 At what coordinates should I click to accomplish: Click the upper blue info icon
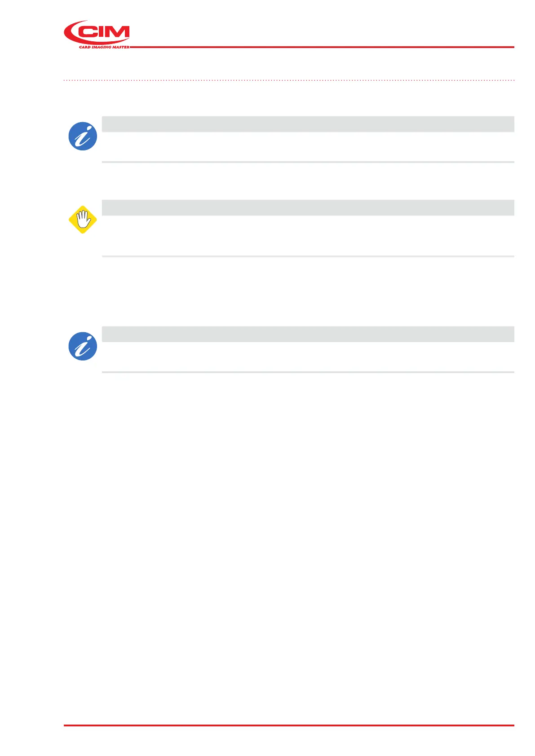(x=83, y=136)
